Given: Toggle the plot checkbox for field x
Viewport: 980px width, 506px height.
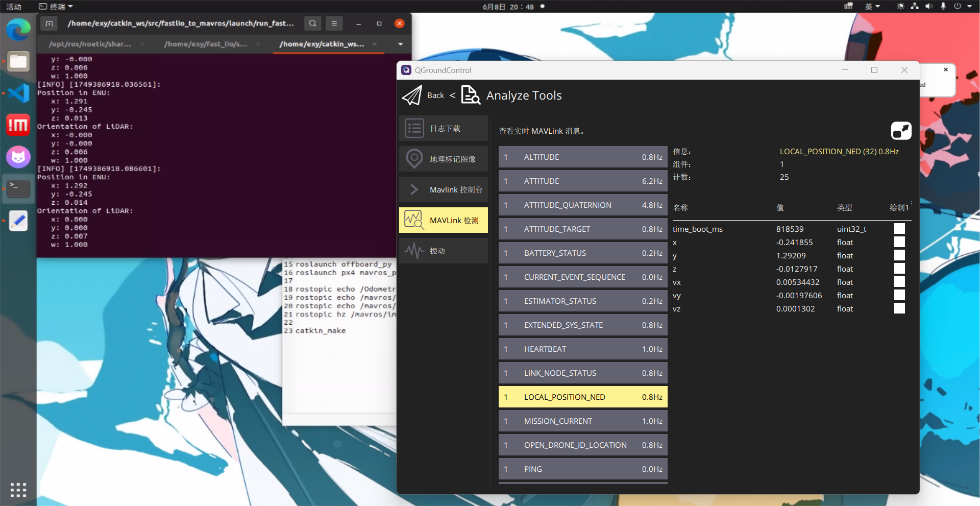Looking at the screenshot, I should coord(899,242).
